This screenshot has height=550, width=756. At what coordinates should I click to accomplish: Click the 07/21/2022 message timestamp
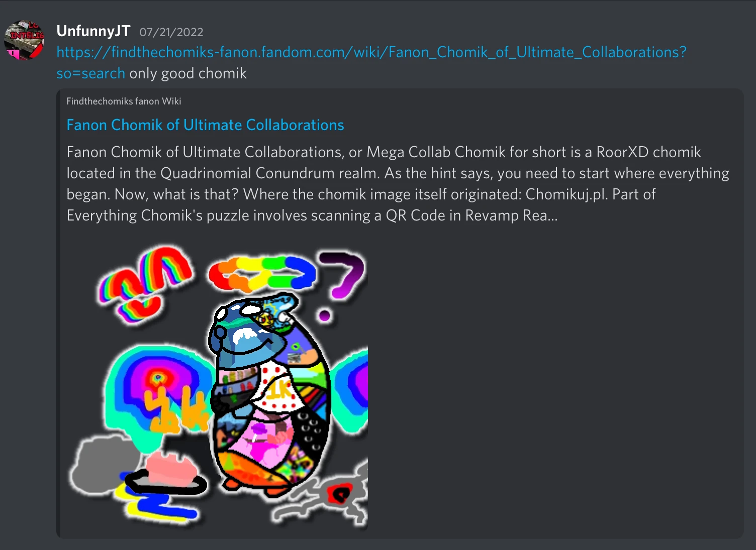[171, 32]
